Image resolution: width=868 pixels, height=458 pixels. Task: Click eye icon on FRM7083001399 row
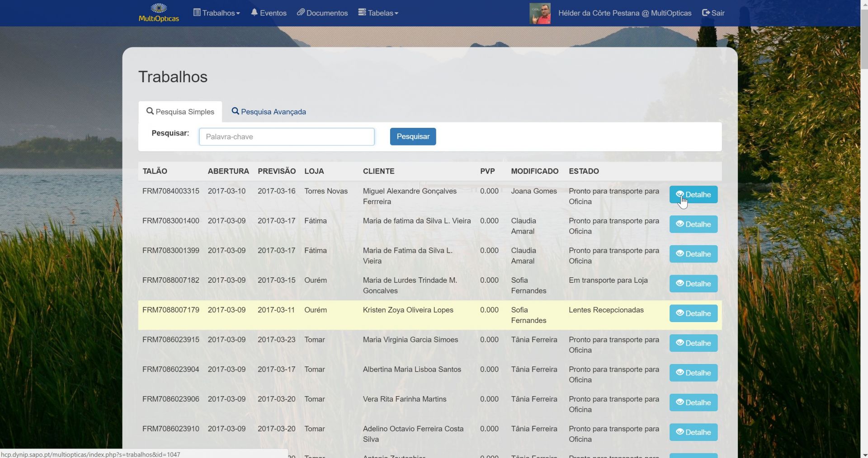[679, 254]
